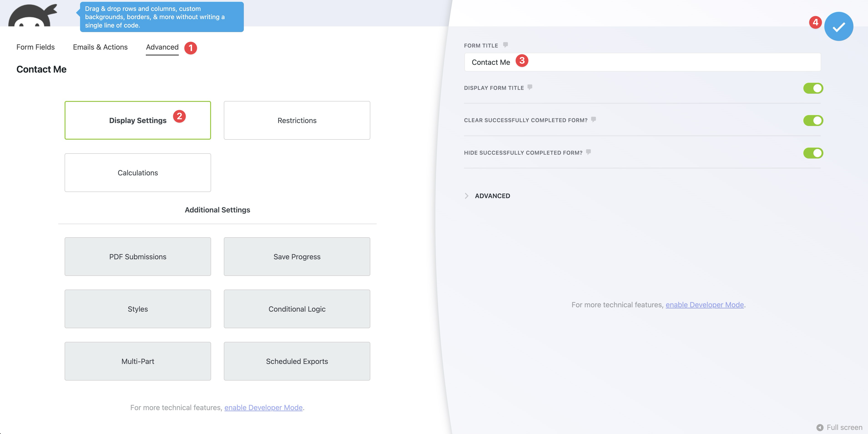Click help icon next to Clear Successfully Completed Form

pyautogui.click(x=593, y=120)
